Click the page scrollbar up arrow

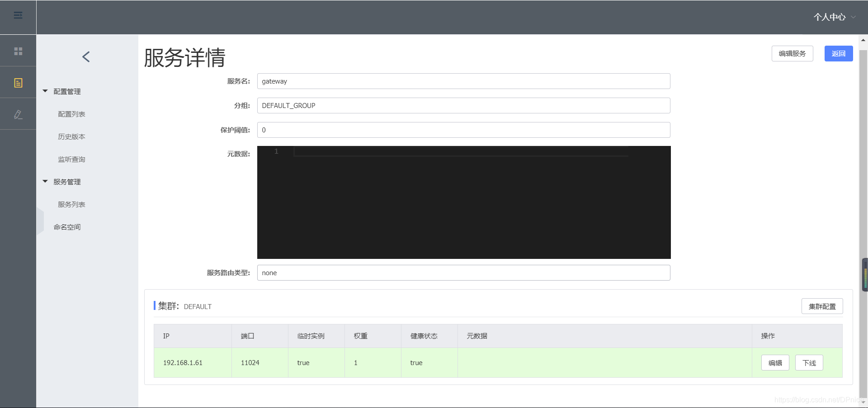pyautogui.click(x=863, y=40)
